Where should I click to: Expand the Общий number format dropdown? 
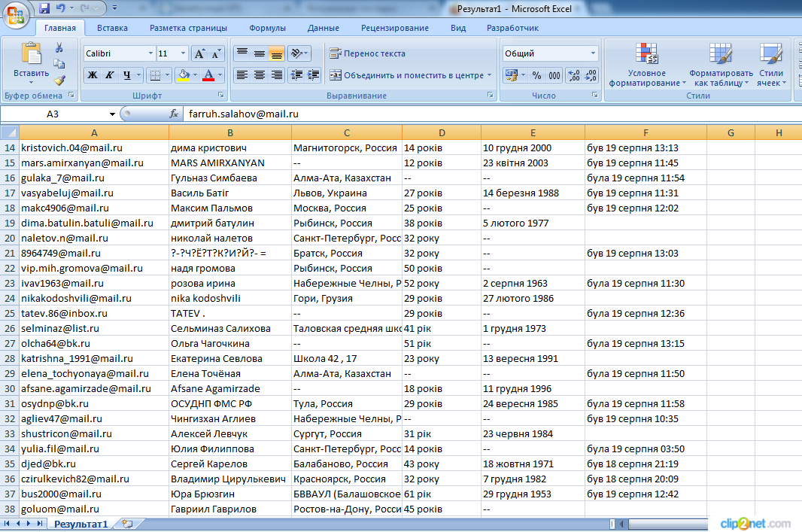pyautogui.click(x=593, y=53)
